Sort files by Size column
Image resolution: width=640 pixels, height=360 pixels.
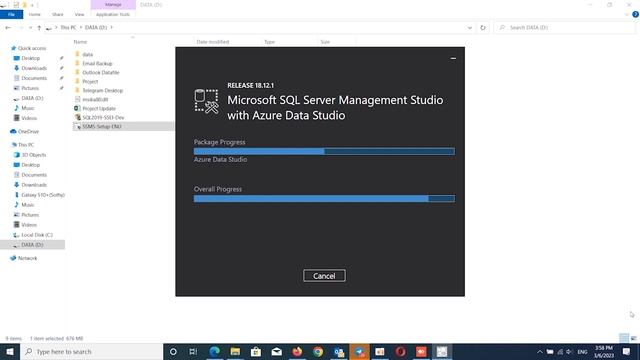click(x=325, y=42)
